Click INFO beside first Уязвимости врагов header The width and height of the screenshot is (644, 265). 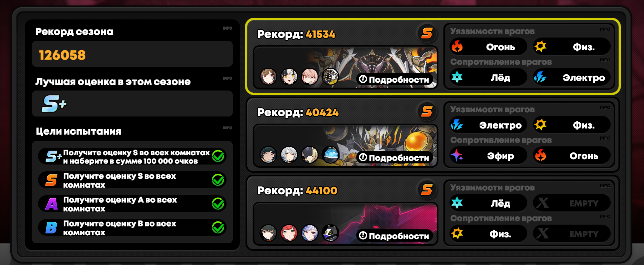click(x=605, y=29)
